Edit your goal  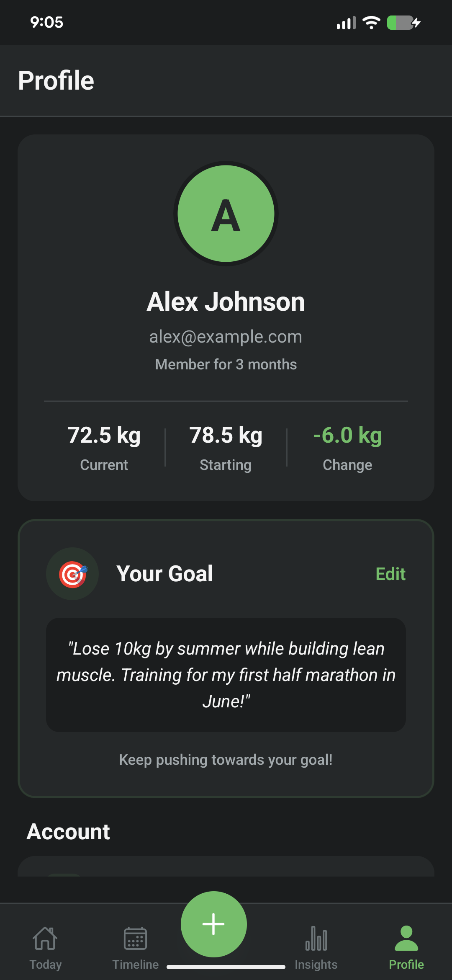point(390,574)
